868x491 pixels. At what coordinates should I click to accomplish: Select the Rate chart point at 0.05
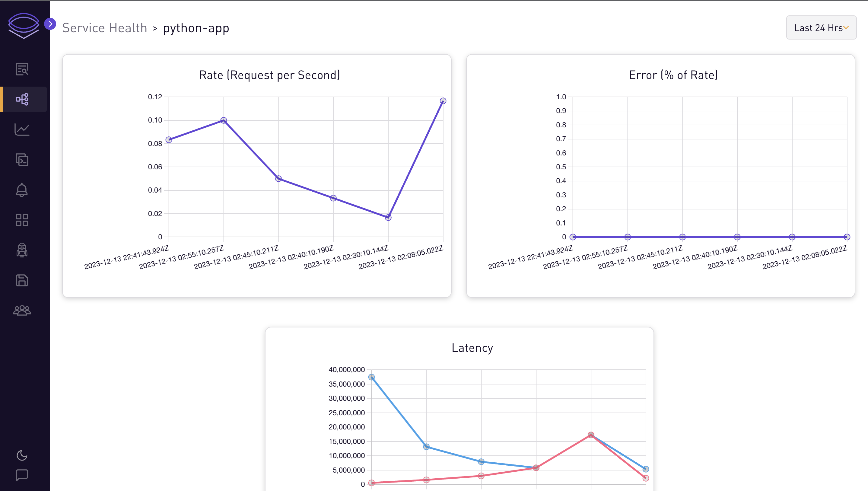pos(278,179)
